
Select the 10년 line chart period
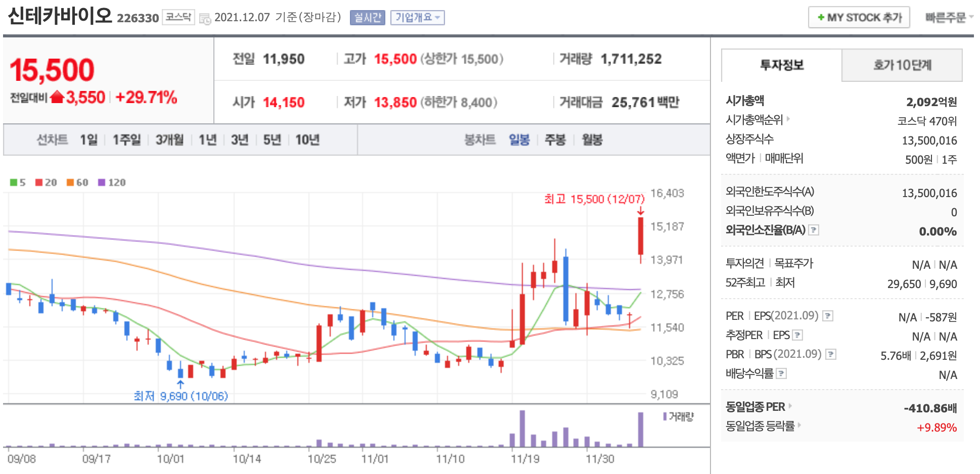(307, 139)
